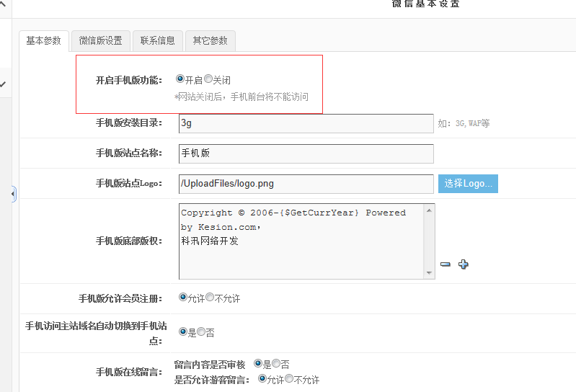This screenshot has height=392, width=576.
Task: Choose 不允许 for 手机版允许会员注册
Action: [210, 297]
